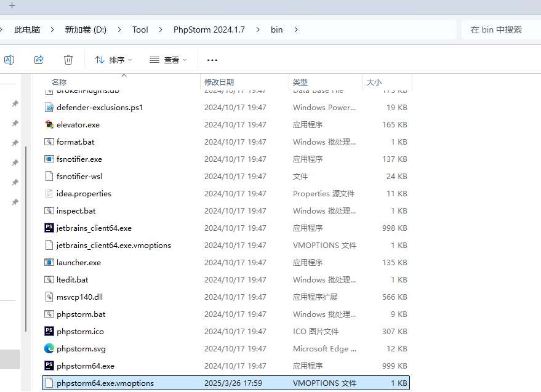Sort by 名称 column header
Viewport: 541px width, 392px height.
pos(59,82)
